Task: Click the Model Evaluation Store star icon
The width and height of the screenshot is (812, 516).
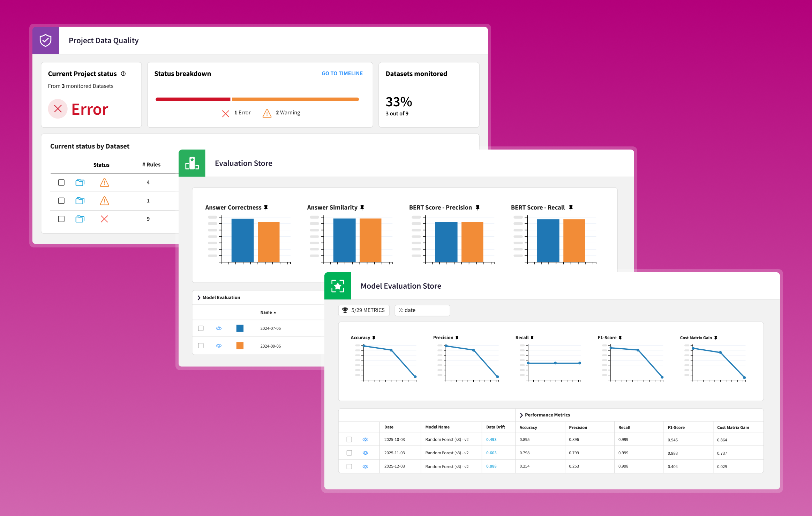Action: click(x=337, y=286)
